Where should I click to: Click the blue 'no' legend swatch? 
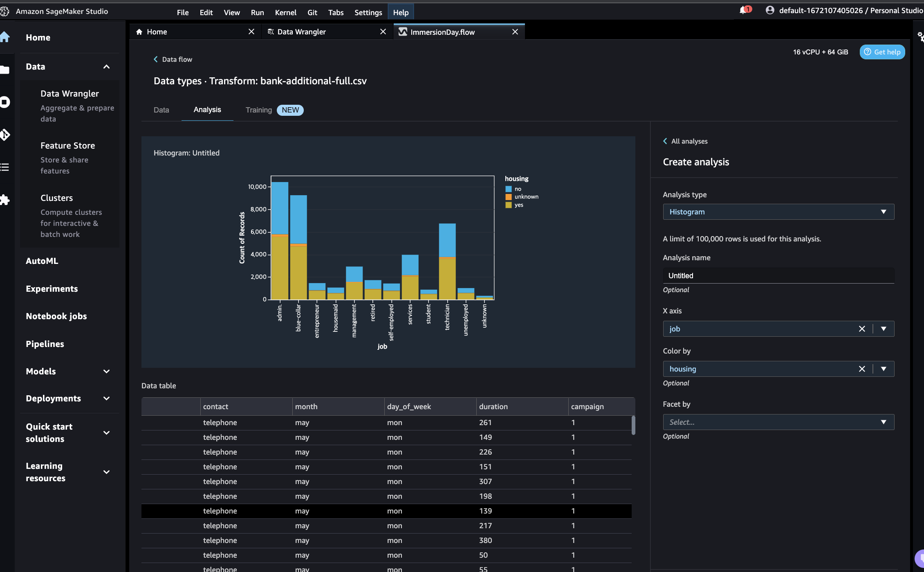tap(509, 189)
